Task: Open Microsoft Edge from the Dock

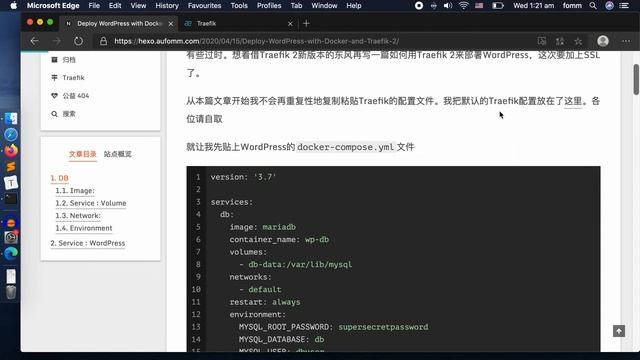Action: pyautogui.click(x=11, y=253)
